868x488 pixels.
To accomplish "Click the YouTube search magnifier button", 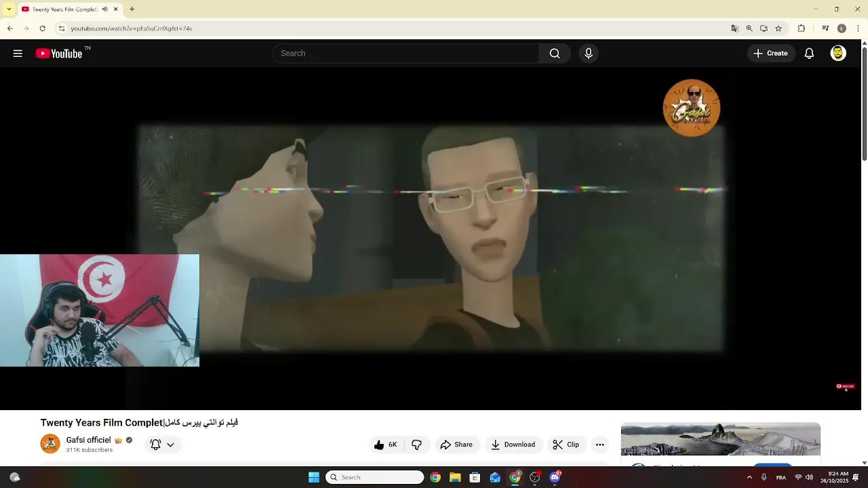I will click(555, 54).
